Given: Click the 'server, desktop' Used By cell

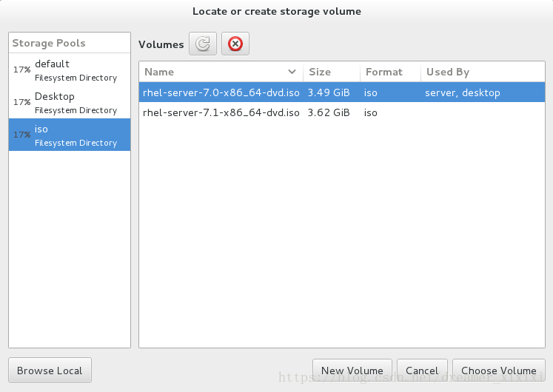Looking at the screenshot, I should [x=463, y=92].
